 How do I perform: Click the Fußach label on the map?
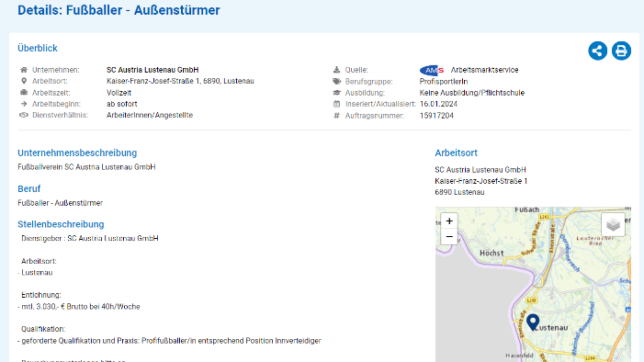pos(526,209)
